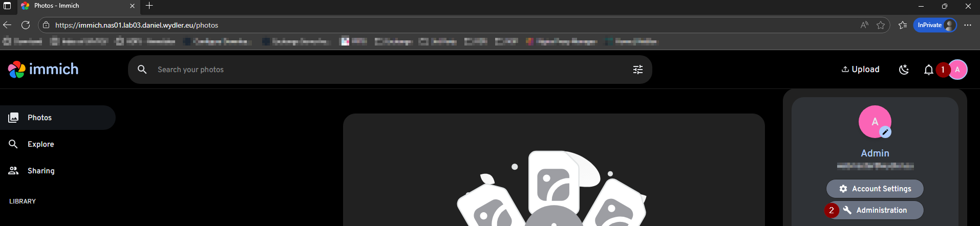The width and height of the screenshot is (980, 226).
Task: Click the browser address bar URL
Action: (x=137, y=25)
